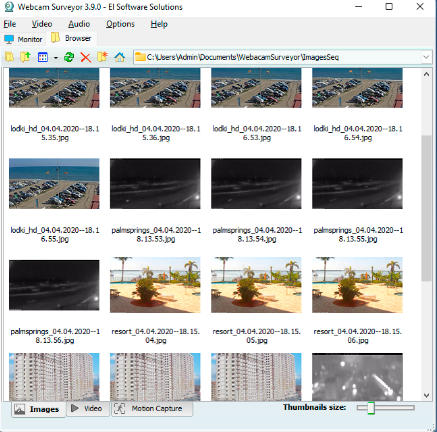
Task: Open the Audio menu
Action: [x=79, y=24]
